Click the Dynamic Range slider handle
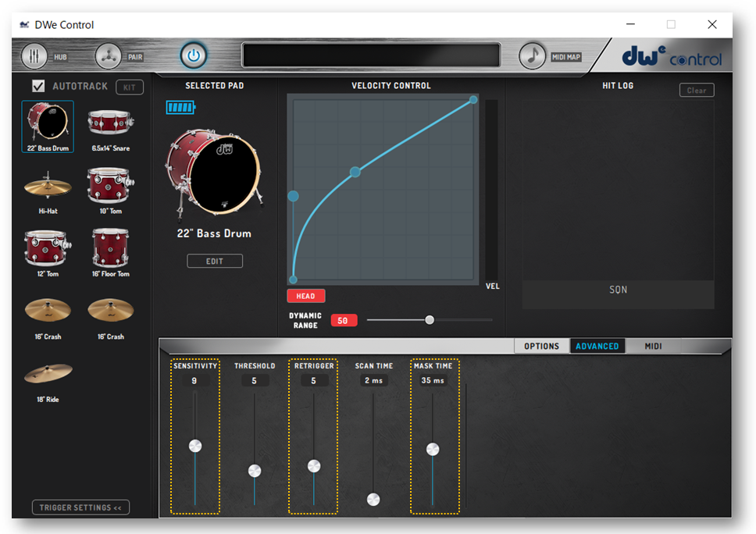This screenshot has width=756, height=534. click(429, 319)
